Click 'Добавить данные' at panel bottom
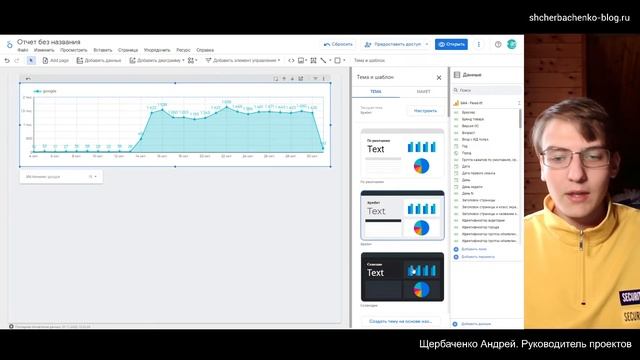This screenshot has width=640, height=360. (x=476, y=324)
